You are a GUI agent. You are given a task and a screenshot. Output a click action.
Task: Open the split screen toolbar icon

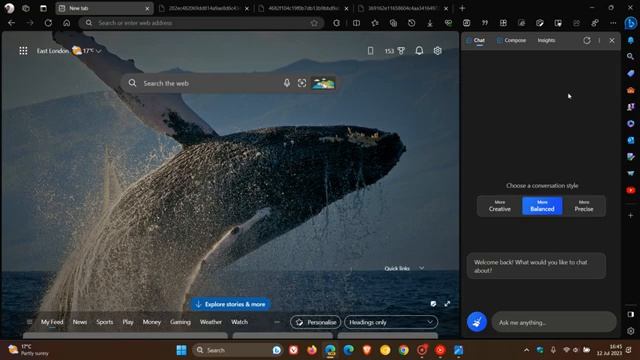point(356,23)
